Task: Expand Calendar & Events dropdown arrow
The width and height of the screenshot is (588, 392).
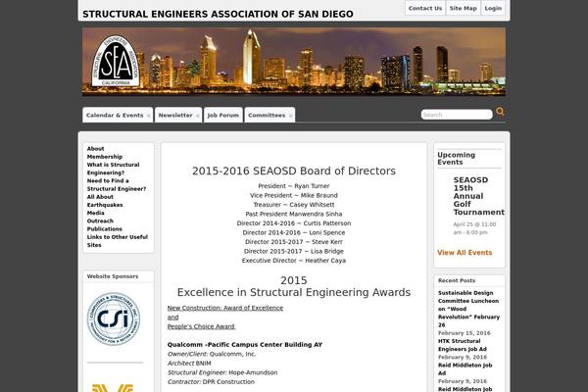Action: (149, 116)
